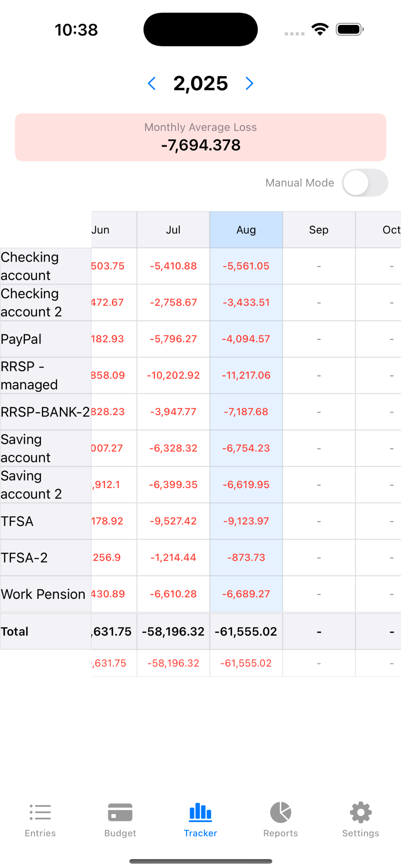Toggle the Manual Mode switch

click(365, 183)
